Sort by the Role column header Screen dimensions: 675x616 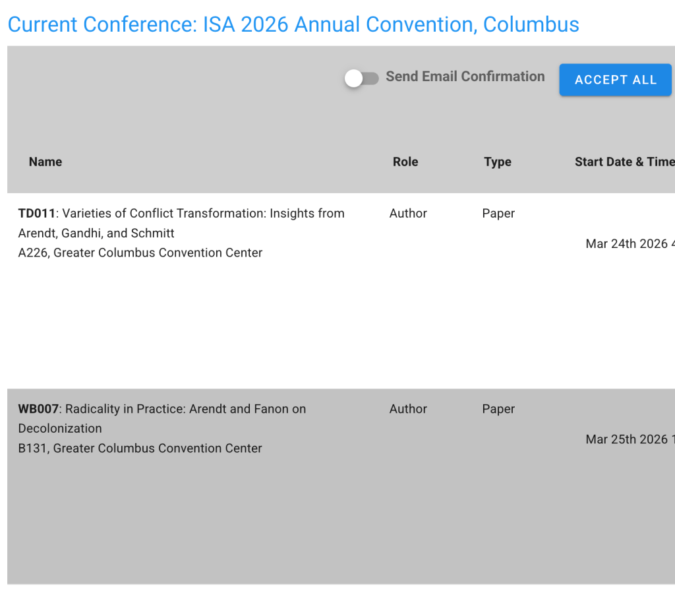coord(405,162)
